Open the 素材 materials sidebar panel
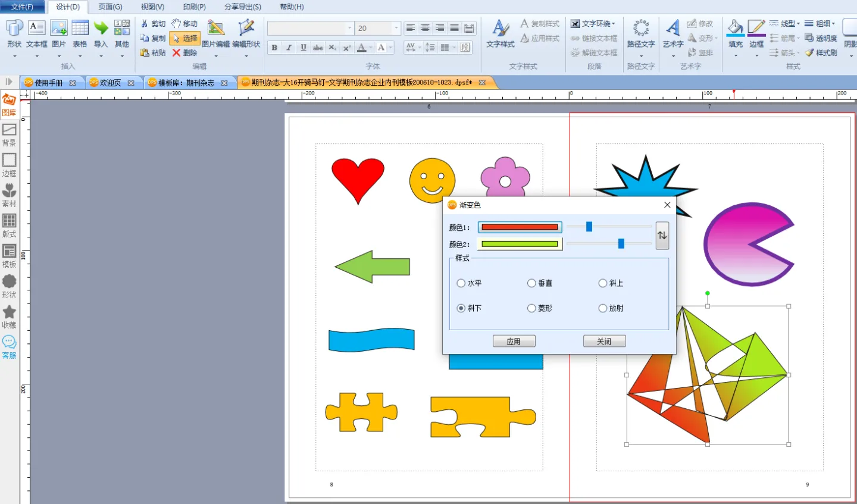 pos(9,195)
